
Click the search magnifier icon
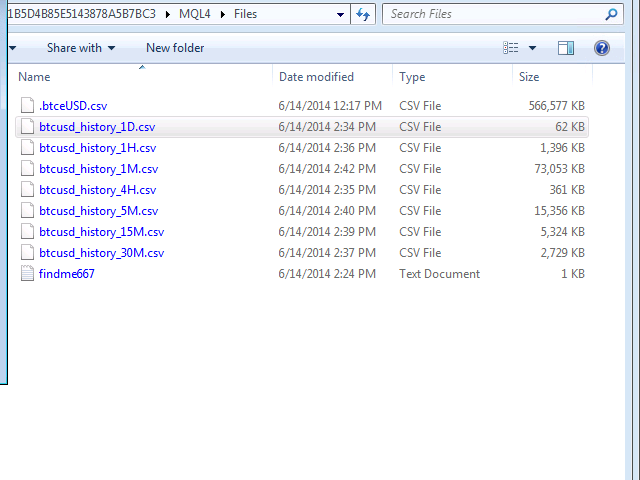(x=611, y=14)
